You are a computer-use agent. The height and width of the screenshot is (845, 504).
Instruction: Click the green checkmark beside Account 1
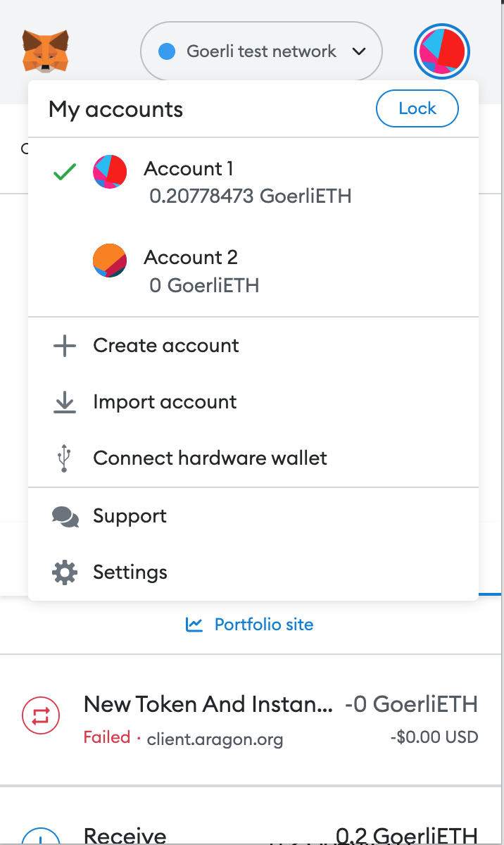tap(65, 172)
